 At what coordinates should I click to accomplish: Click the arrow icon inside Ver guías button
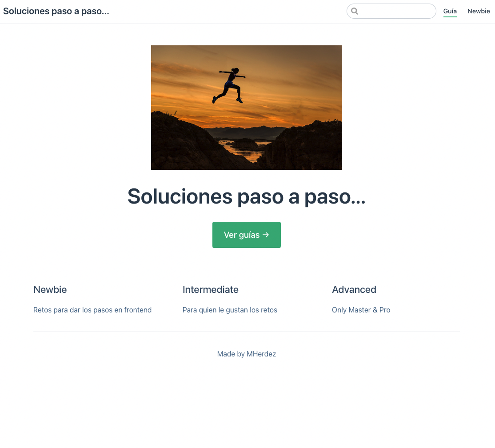click(x=266, y=235)
